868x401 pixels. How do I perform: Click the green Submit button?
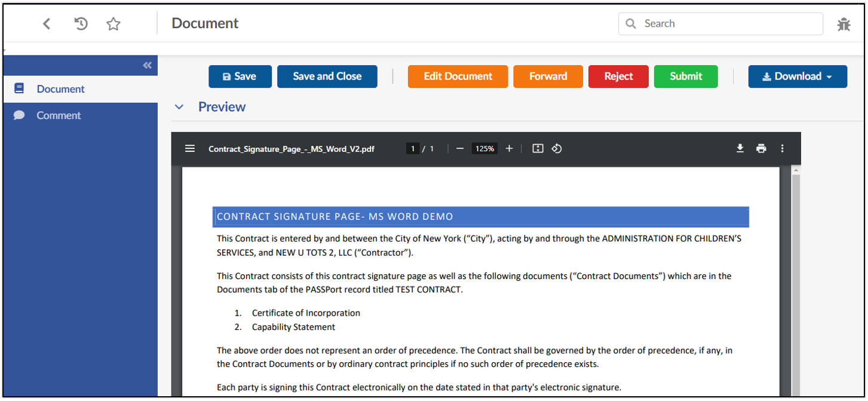pyautogui.click(x=686, y=76)
